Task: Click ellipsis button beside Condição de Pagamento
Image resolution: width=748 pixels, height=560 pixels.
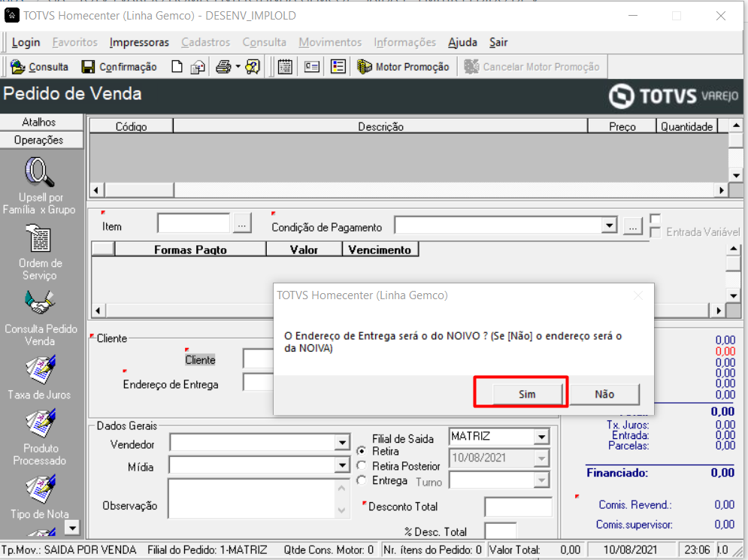Action: (x=632, y=226)
